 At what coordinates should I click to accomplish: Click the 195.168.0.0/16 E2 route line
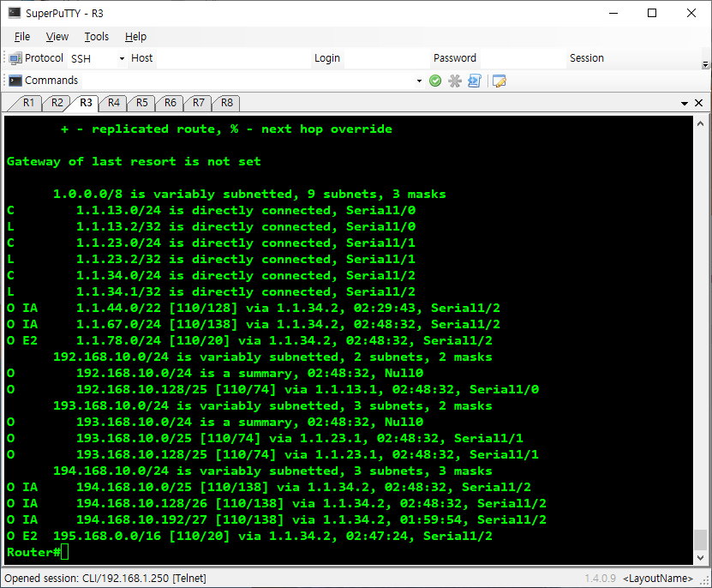click(249, 537)
